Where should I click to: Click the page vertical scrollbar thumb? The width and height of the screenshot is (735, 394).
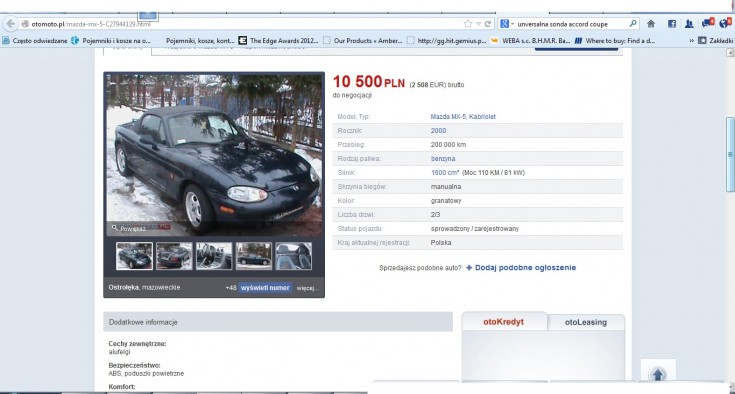730,154
